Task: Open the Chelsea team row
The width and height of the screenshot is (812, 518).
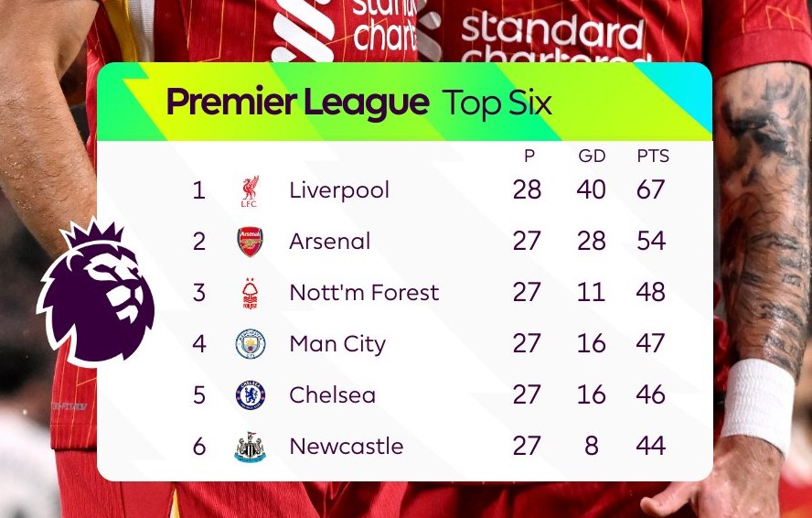Action: click(430, 395)
